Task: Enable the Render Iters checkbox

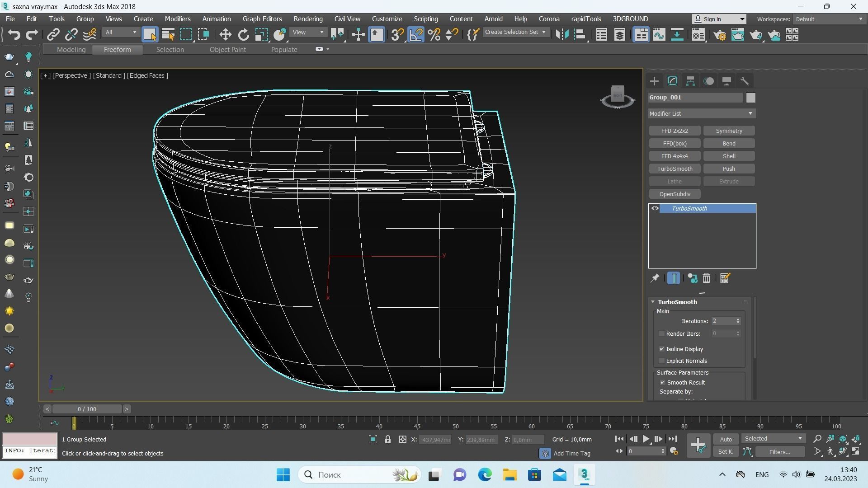Action: pos(662,333)
